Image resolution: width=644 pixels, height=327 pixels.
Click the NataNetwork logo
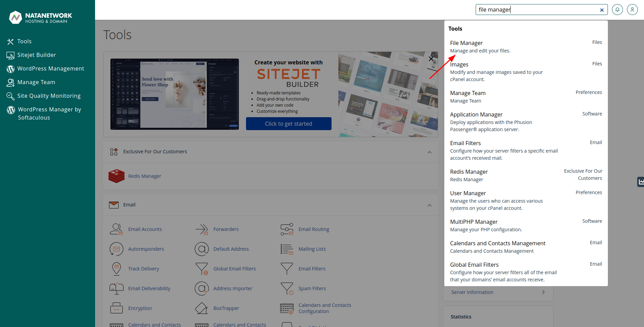pos(40,17)
